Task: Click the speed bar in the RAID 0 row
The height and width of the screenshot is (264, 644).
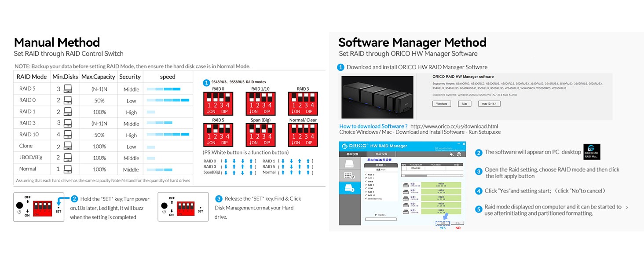Action: coord(168,100)
